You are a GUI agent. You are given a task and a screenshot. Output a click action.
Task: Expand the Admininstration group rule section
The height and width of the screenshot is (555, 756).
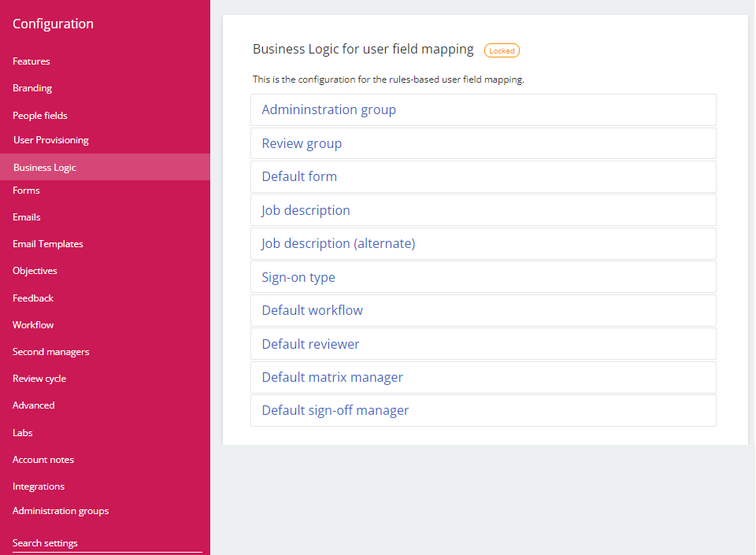(x=328, y=110)
